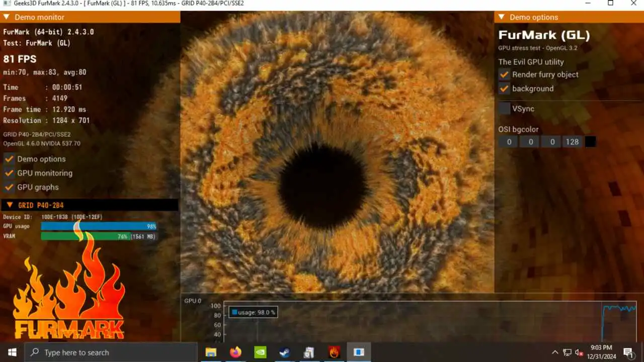Open the black OSI bgcolor color swatch
Viewport: 644px width, 362px height.
591,142
